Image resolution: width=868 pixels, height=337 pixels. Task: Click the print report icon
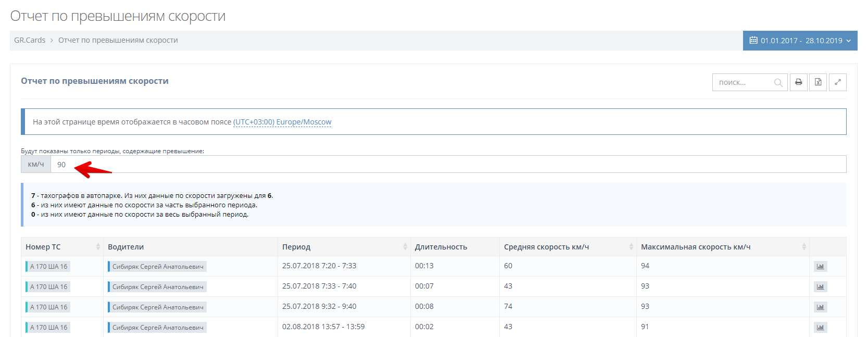coord(798,82)
